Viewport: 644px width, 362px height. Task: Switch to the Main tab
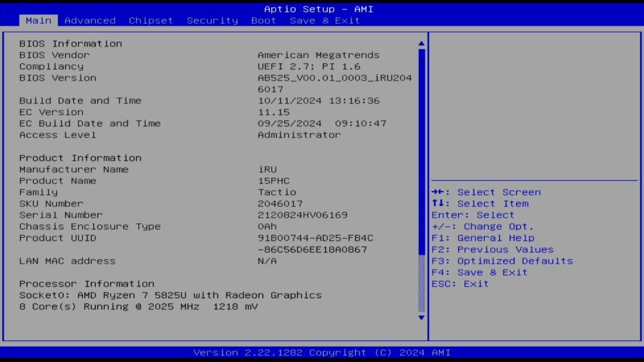[39, 20]
